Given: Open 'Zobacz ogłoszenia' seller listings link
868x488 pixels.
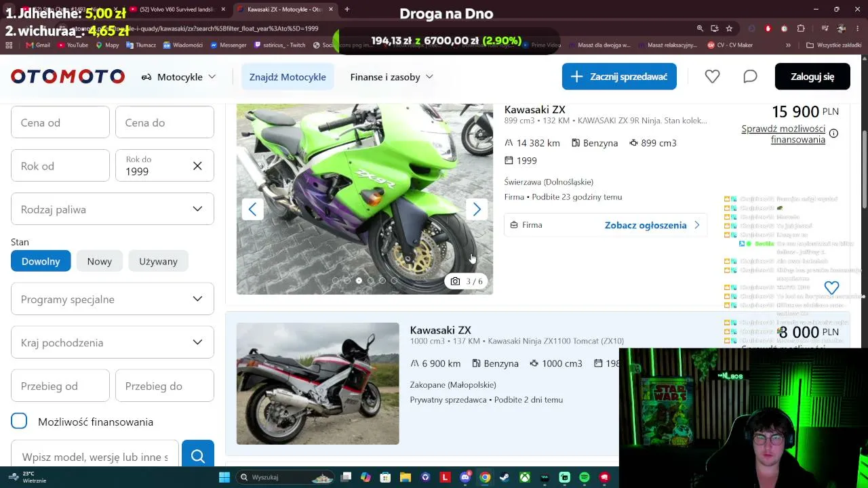Looking at the screenshot, I should click(652, 225).
